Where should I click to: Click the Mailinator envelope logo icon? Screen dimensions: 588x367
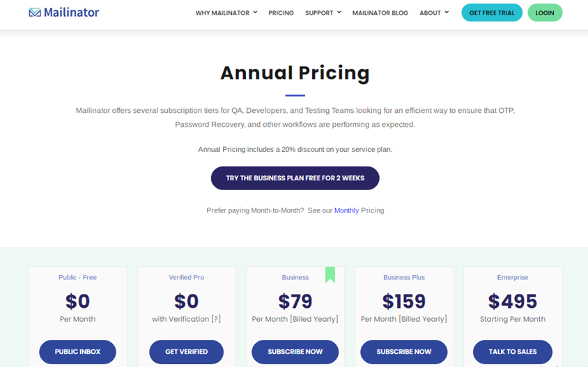35,13
